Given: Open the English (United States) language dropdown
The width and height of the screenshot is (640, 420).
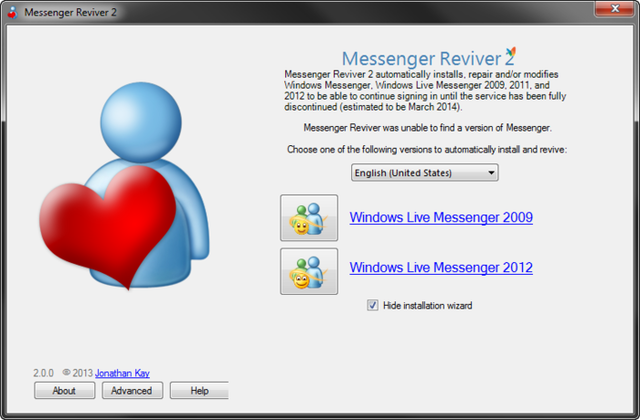Looking at the screenshot, I should (x=424, y=173).
